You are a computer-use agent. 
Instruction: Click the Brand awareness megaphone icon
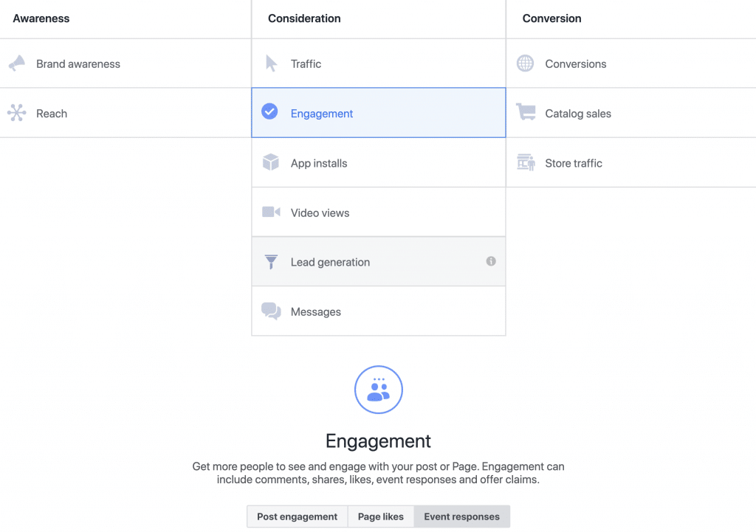(17, 63)
